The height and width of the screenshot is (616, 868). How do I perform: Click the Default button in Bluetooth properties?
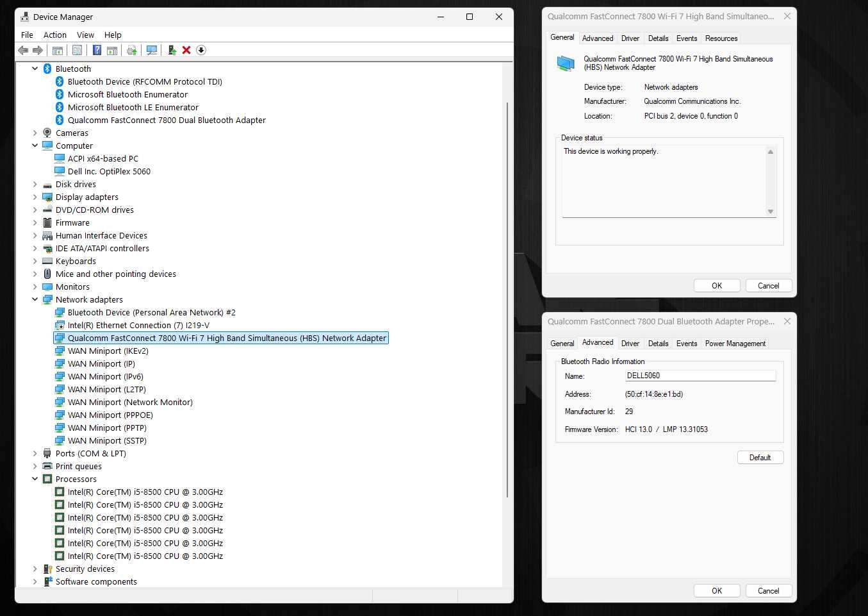(x=760, y=458)
